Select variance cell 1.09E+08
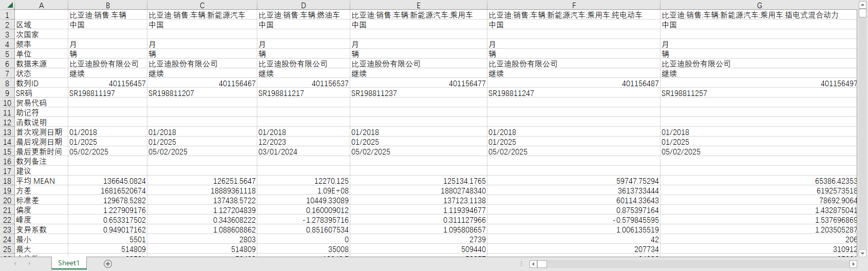 coord(304,190)
